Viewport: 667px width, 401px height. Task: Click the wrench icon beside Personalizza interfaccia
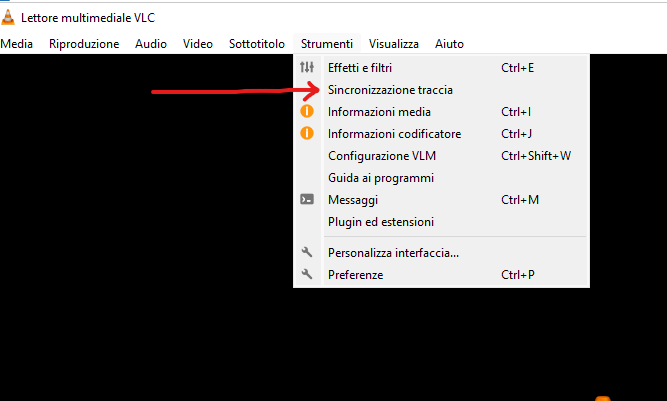pyautogui.click(x=307, y=252)
